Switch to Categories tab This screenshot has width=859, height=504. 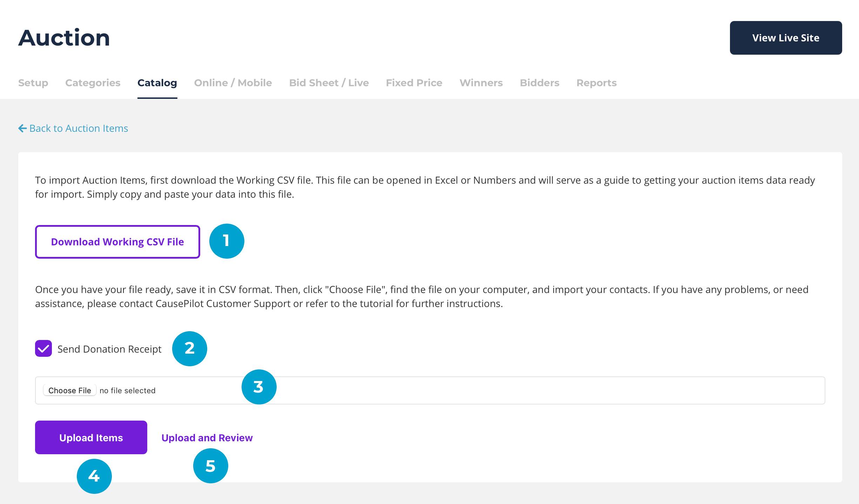tap(93, 83)
